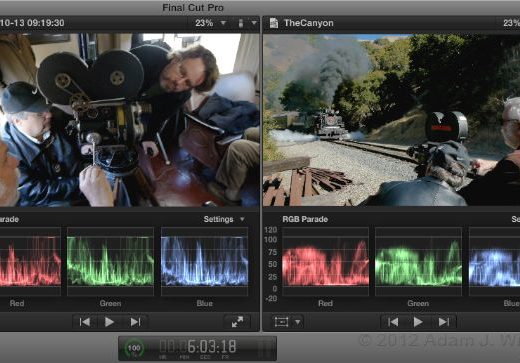520x363 pixels.
Task: Click the Green waveform in left scope
Action: [x=110, y=262]
